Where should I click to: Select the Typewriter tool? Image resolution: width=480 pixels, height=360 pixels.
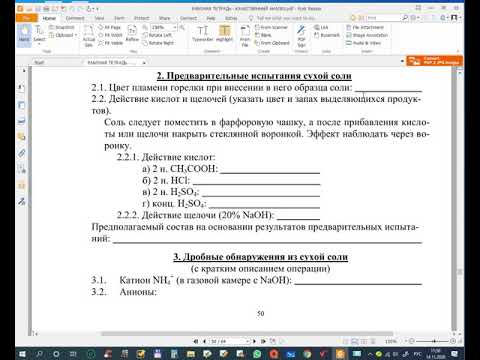203,33
